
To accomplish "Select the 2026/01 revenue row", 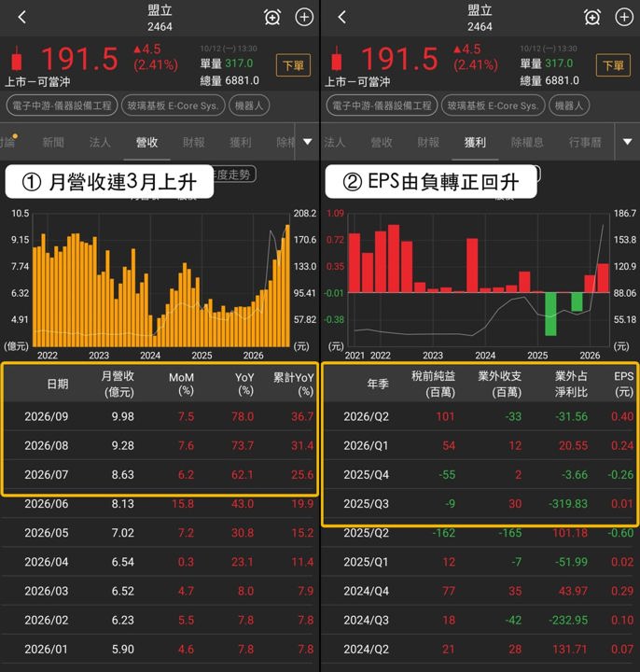I will [160, 650].
